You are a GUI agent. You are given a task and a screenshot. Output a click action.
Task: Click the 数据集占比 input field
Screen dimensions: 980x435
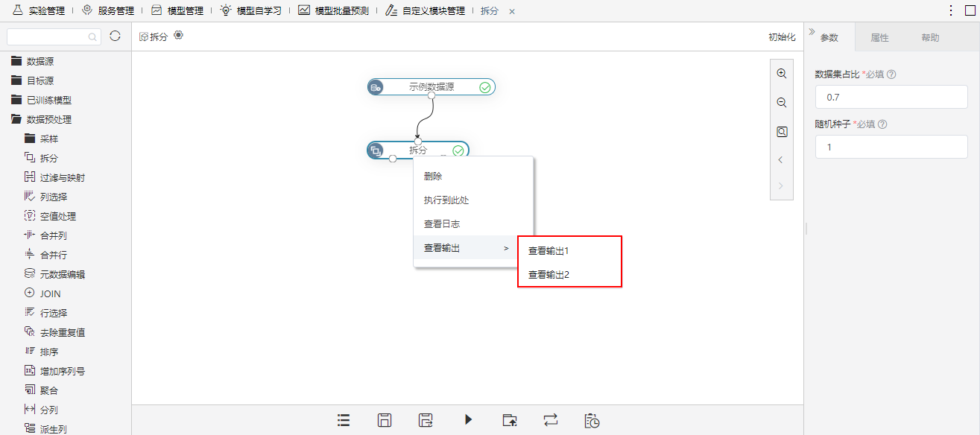pos(891,97)
